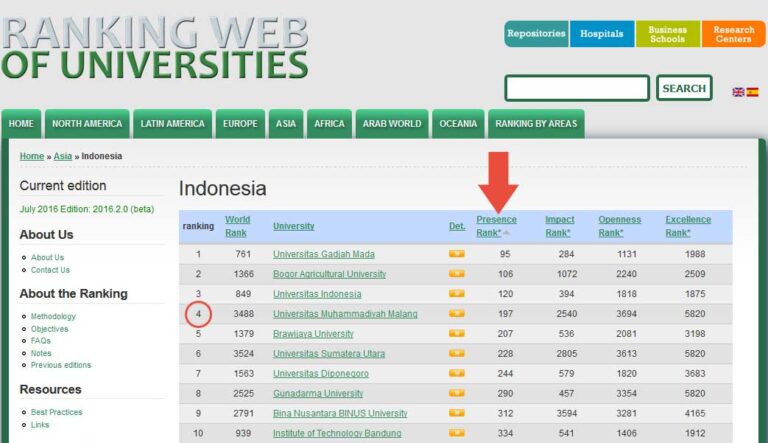Switch language with the UK flag

coord(738,92)
